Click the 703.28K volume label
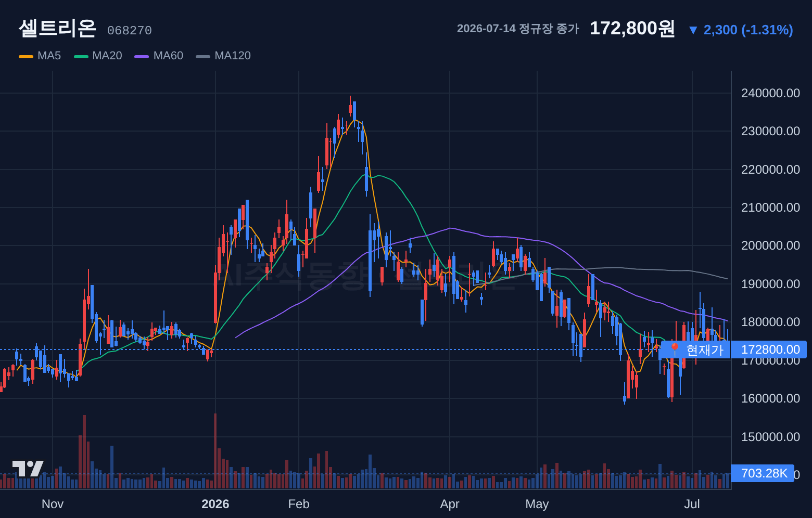 tap(763, 473)
